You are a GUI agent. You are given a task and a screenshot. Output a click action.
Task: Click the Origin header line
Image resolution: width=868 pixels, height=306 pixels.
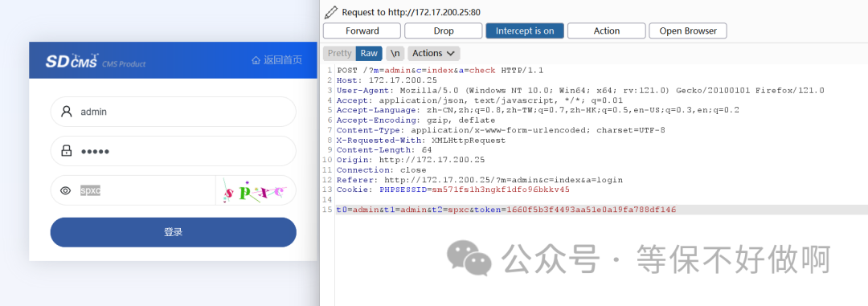click(x=410, y=160)
